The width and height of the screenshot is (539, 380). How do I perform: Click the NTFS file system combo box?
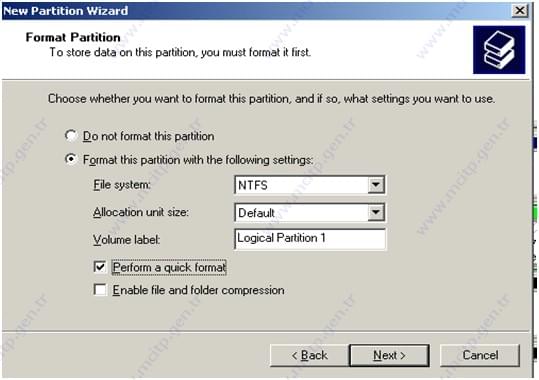(x=309, y=185)
